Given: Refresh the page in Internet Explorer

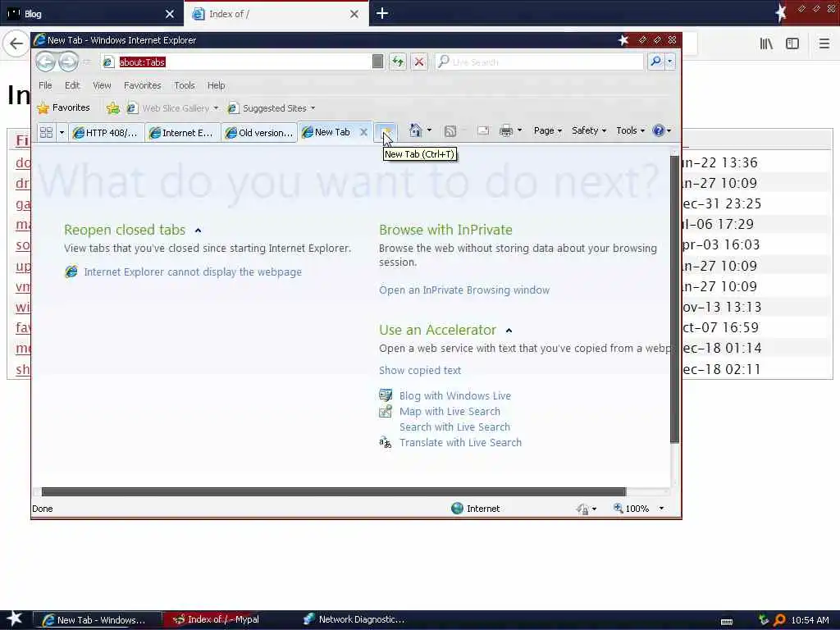Looking at the screenshot, I should coord(398,62).
